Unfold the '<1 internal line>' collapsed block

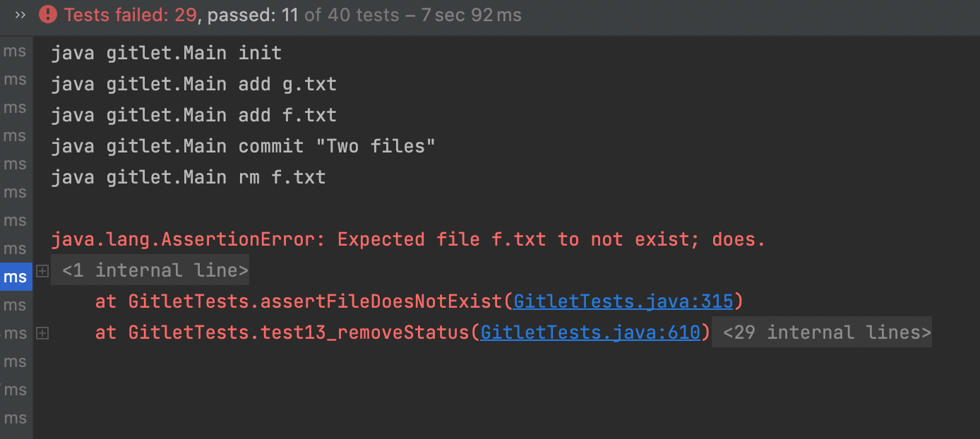click(155, 270)
